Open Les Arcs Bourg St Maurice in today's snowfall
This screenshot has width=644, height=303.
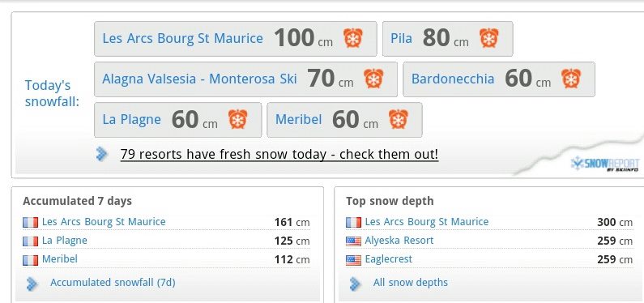click(183, 39)
